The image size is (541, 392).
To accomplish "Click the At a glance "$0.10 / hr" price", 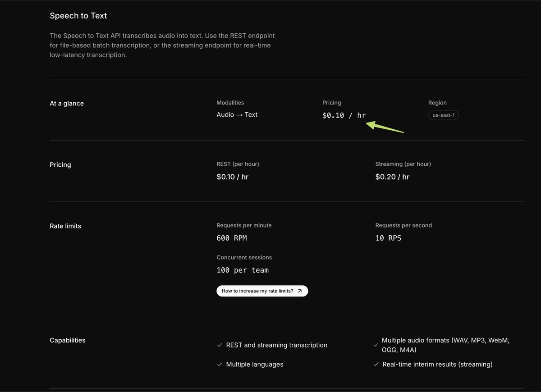I will click(x=344, y=115).
